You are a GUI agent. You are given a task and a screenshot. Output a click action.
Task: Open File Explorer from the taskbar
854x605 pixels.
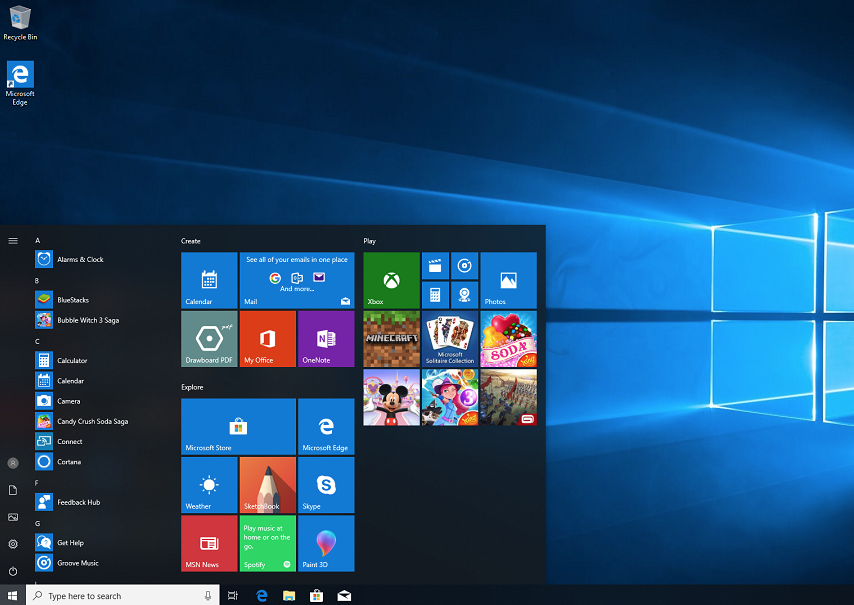289,595
